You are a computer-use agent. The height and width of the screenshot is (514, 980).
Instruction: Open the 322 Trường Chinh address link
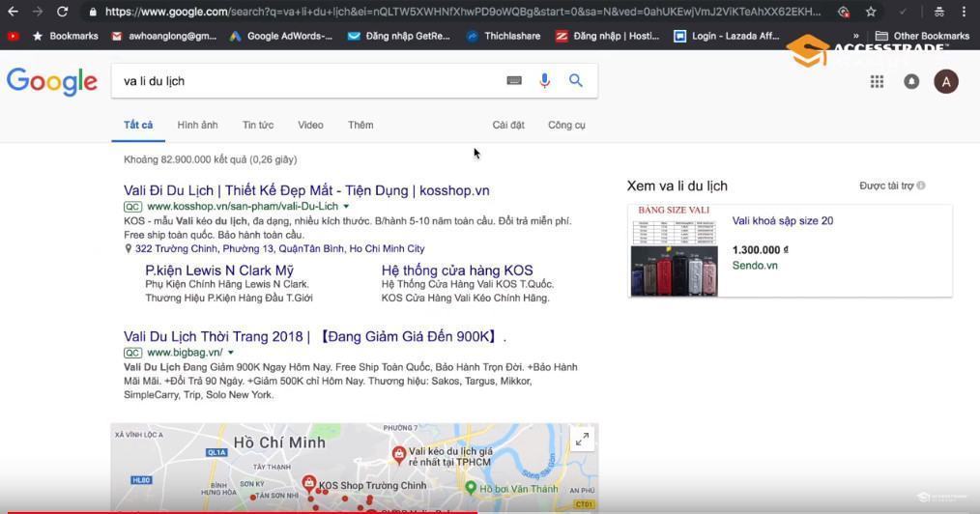click(x=279, y=248)
